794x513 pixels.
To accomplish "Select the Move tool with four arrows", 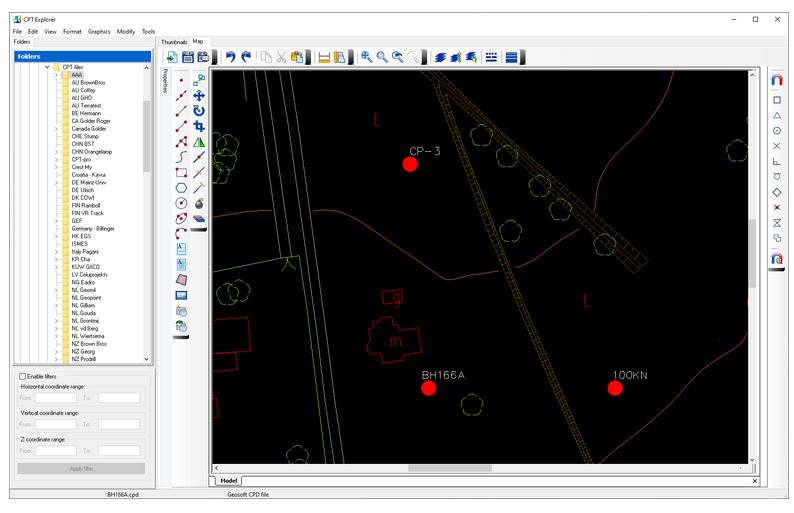I will [198, 95].
